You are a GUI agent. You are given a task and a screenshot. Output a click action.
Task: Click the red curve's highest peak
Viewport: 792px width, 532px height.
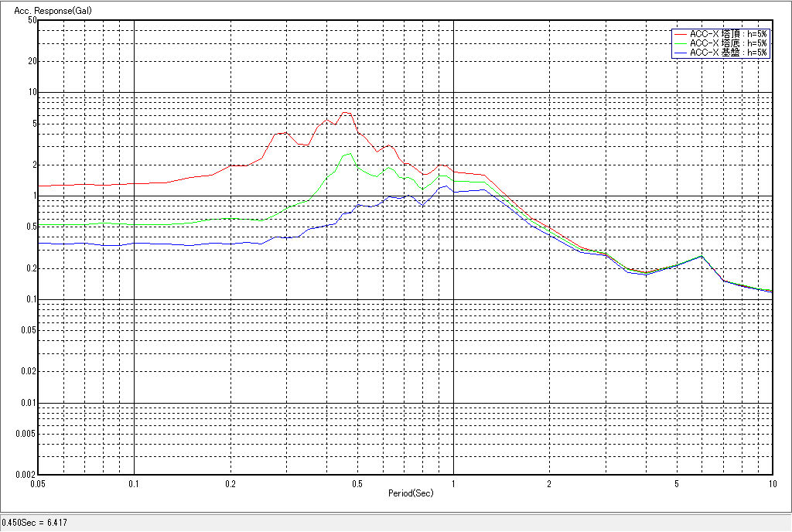point(346,112)
